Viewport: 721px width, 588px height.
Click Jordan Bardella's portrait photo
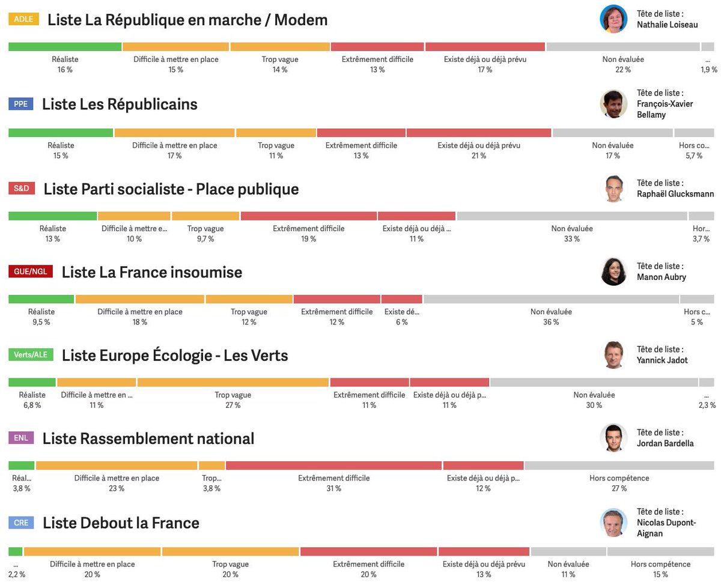pyautogui.click(x=613, y=438)
